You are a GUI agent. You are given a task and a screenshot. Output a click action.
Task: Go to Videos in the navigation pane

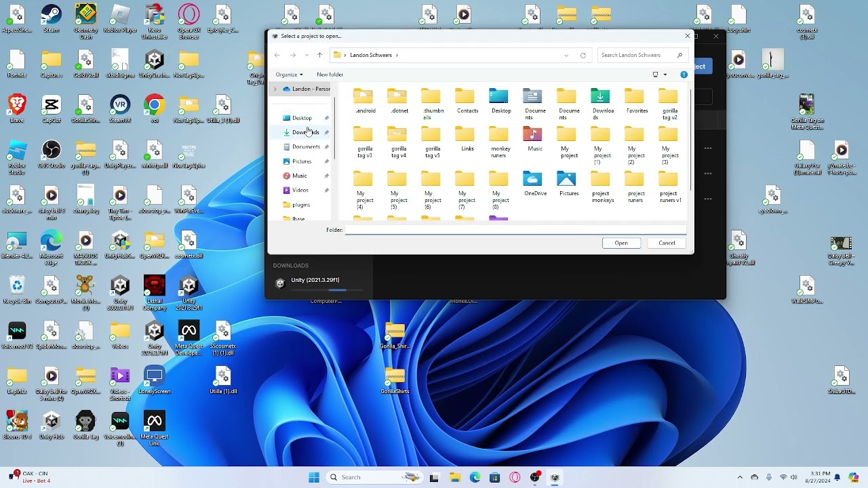298,190
